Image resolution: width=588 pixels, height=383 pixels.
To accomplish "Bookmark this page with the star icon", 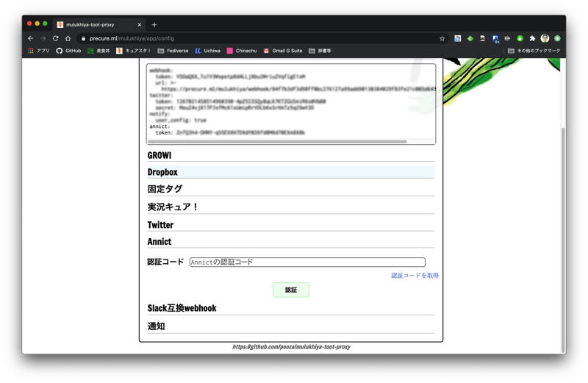I will [x=442, y=38].
